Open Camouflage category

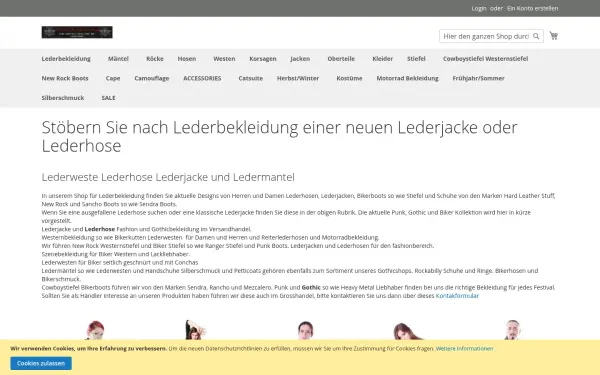(152, 78)
